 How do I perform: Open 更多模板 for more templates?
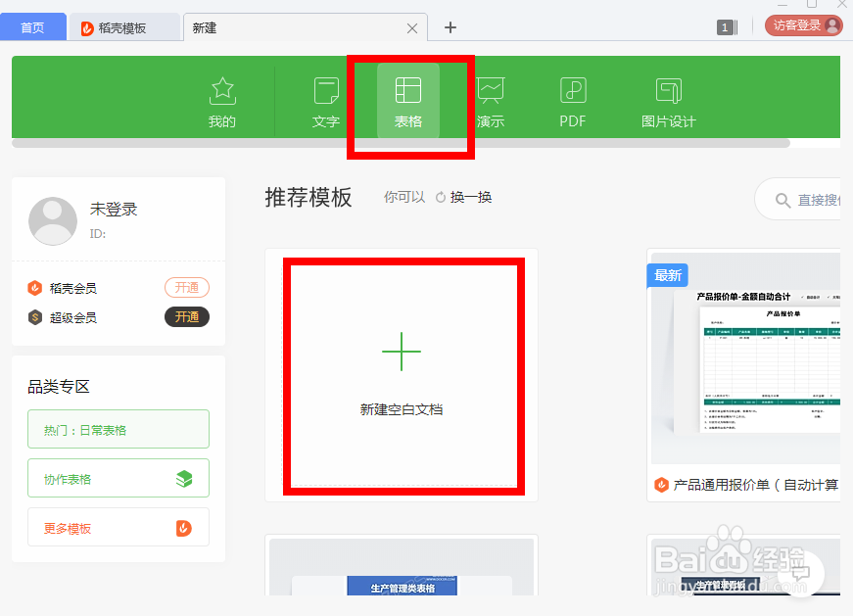click(x=118, y=527)
